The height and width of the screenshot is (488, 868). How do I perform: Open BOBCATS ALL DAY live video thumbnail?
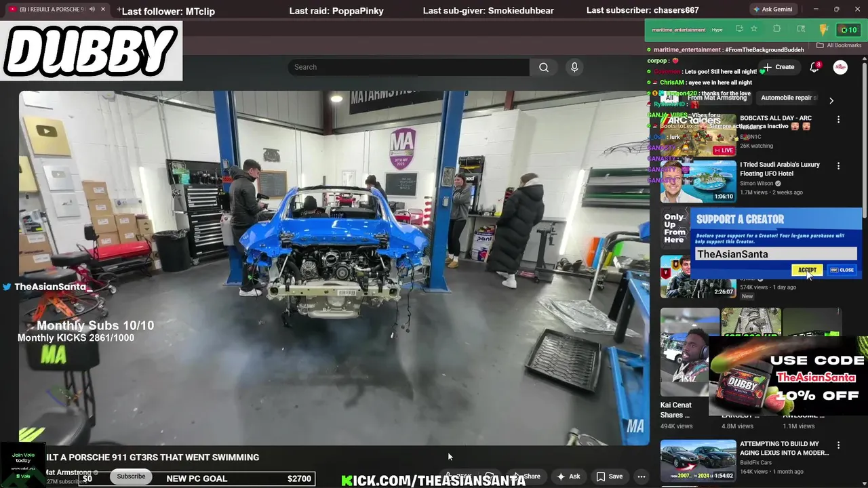click(x=698, y=135)
